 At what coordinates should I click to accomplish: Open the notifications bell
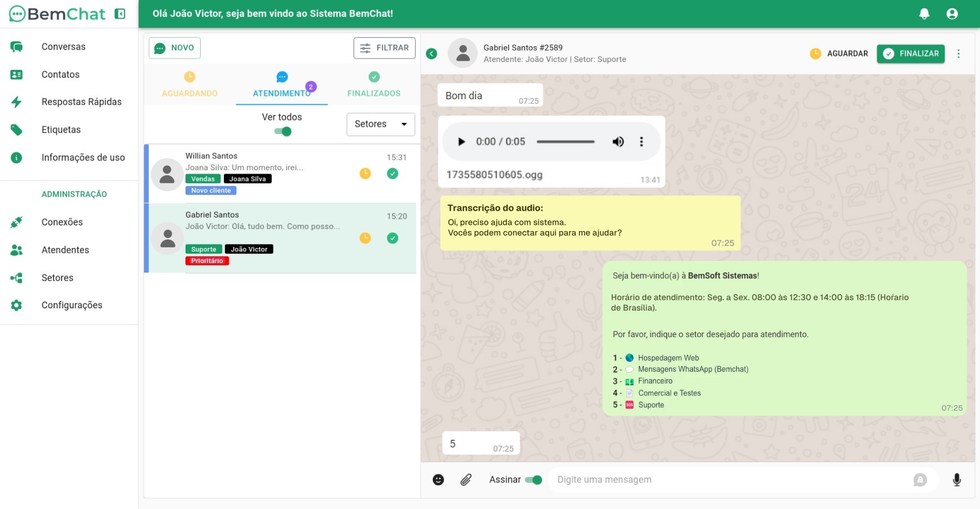coord(925,14)
